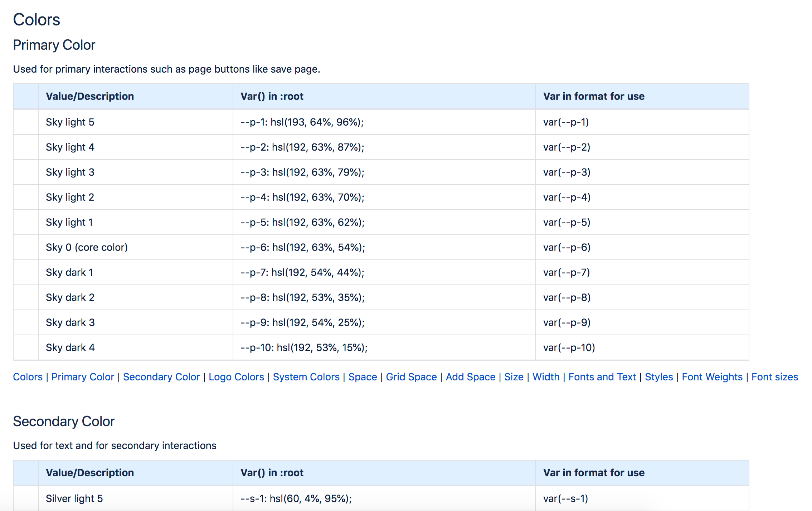This screenshot has width=812, height=511.
Task: Select the Silver light 5 row text
Action: (74, 498)
